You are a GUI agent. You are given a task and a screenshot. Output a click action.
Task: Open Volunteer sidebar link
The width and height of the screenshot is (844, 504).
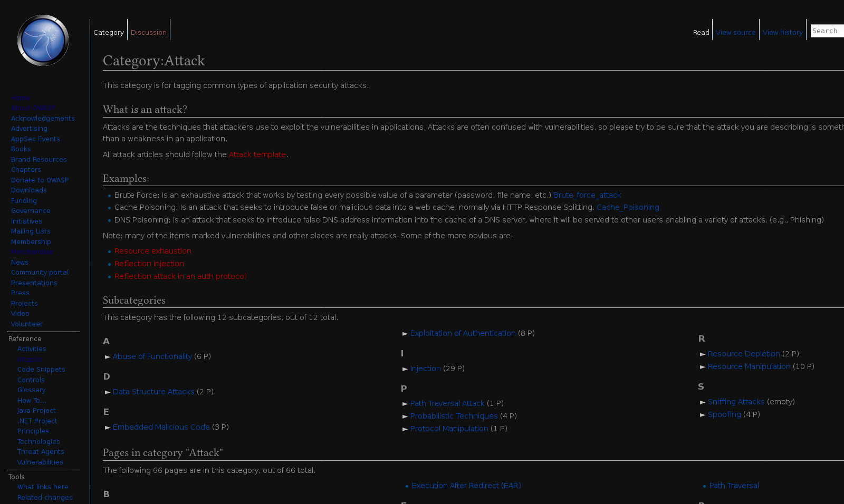tap(27, 324)
